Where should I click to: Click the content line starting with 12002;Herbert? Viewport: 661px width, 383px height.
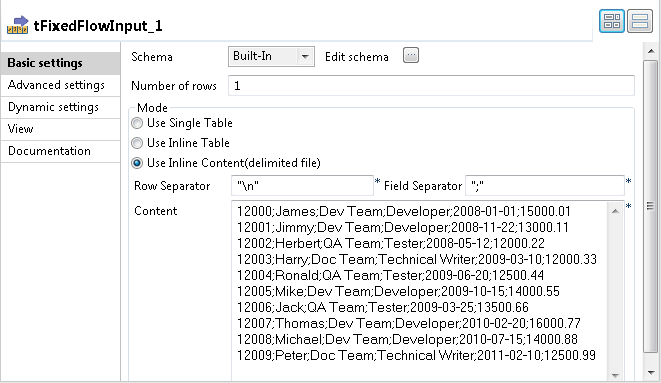coord(391,243)
